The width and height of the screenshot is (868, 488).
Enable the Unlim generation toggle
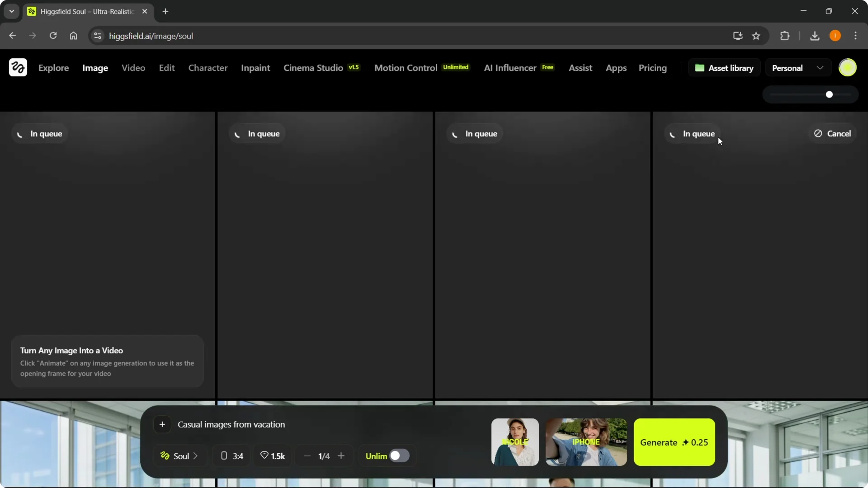(398, 455)
